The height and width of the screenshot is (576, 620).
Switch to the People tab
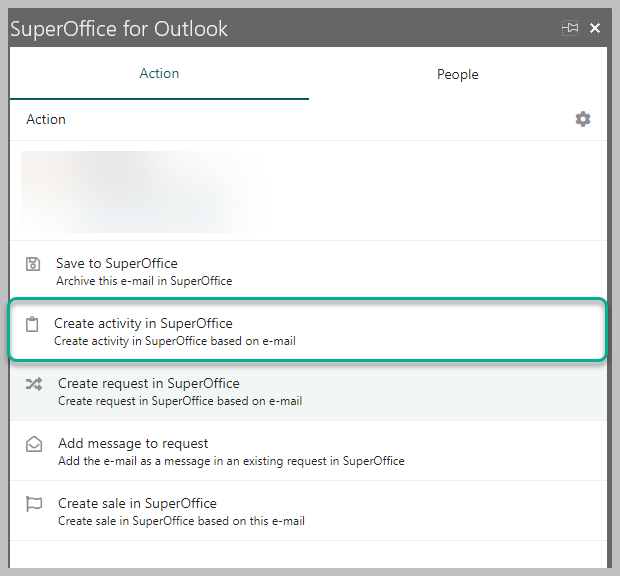tap(457, 74)
